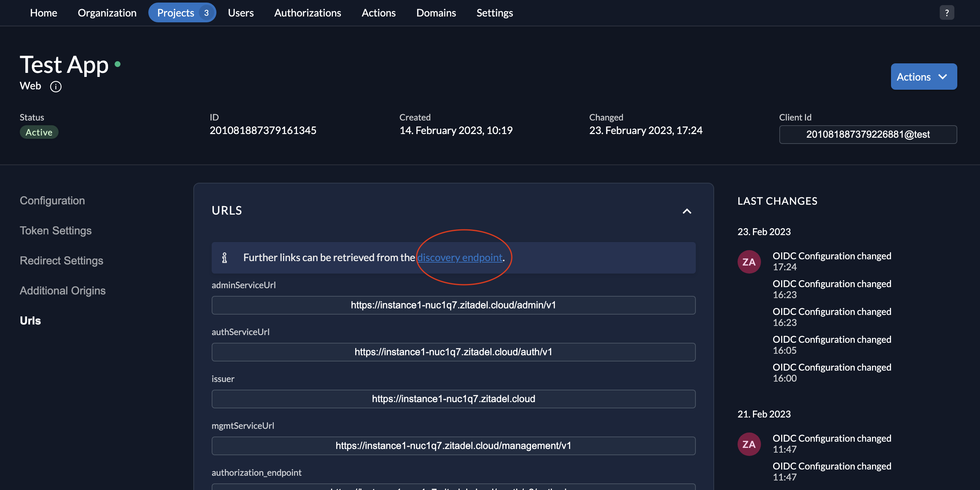Click the Projects counter badge showing 3
The width and height of the screenshot is (980, 490).
click(206, 12)
